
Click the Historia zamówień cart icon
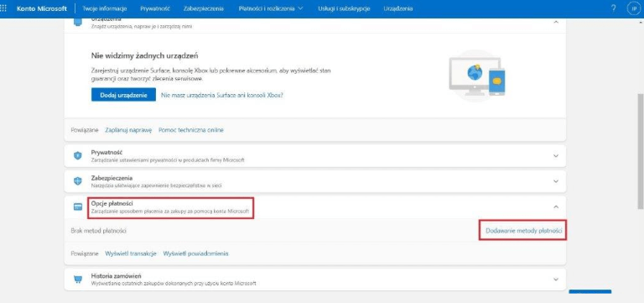coord(78,279)
